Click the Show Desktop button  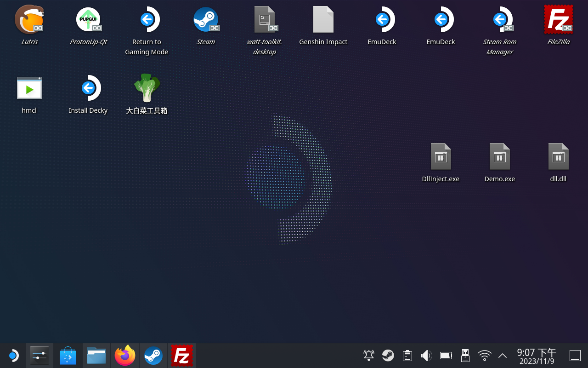click(575, 356)
